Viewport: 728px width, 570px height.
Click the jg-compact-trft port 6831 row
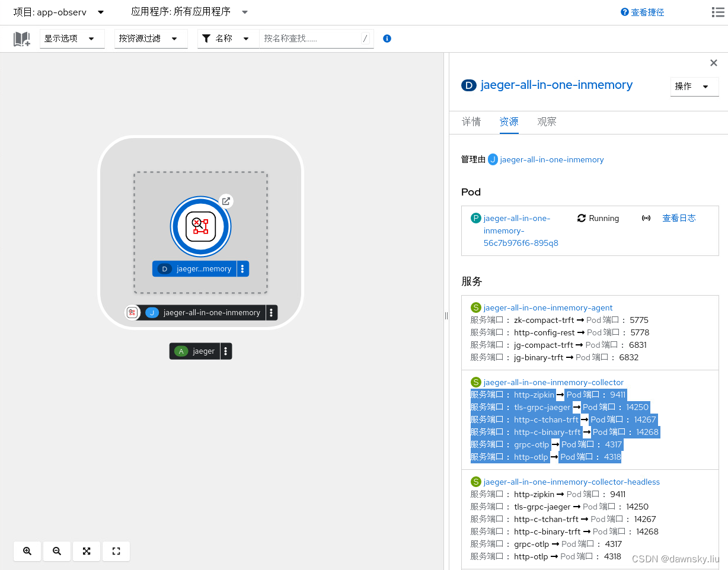(558, 345)
